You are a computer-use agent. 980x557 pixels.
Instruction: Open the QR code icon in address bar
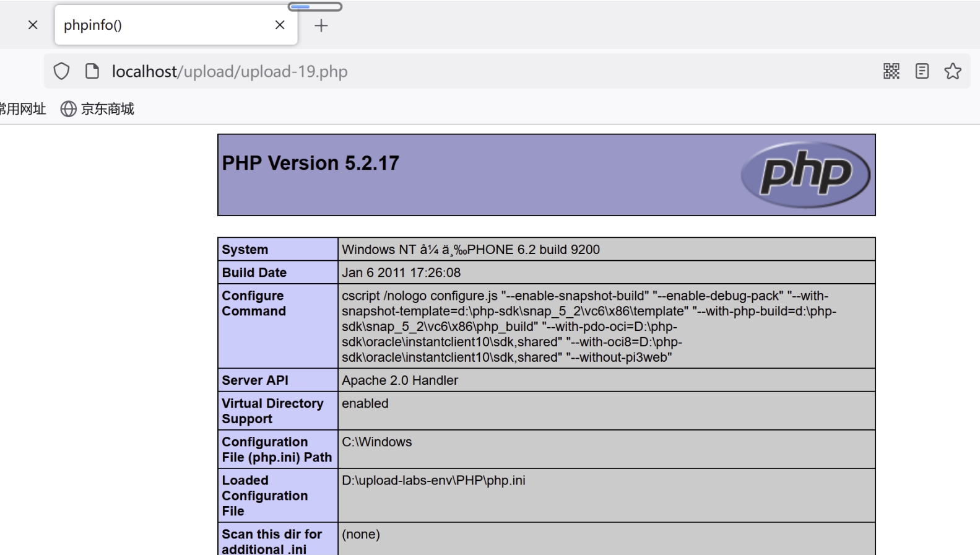(891, 71)
